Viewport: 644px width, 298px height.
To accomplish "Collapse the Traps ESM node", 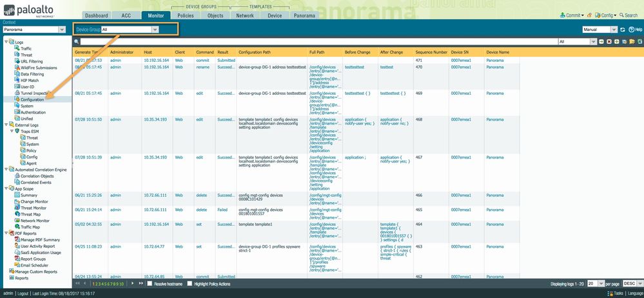I will pos(12,131).
